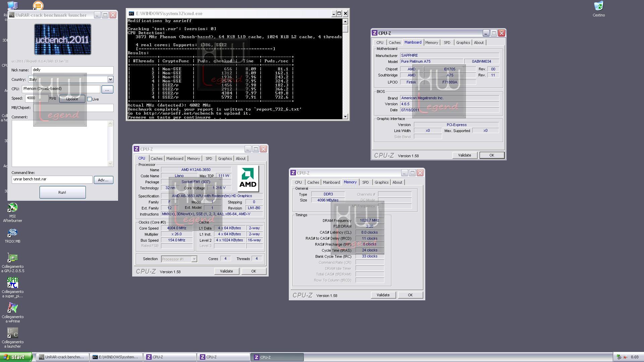This screenshot has height=362, width=644.
Task: Click OK in the CPU-Z Mainboard window
Action: [492, 155]
